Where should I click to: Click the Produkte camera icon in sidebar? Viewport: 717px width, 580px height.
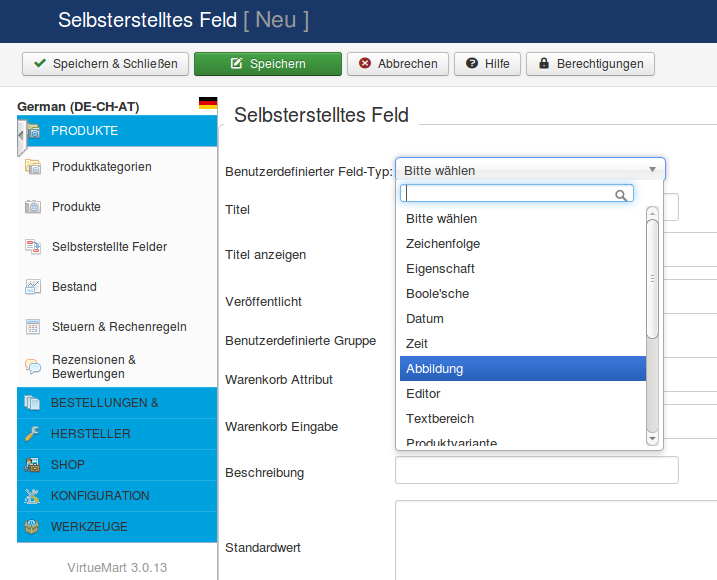click(33, 207)
